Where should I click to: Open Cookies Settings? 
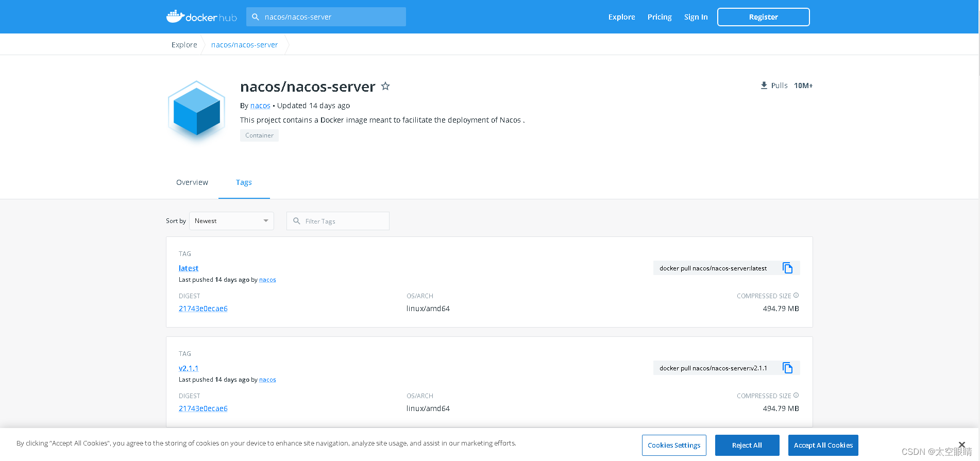tap(674, 446)
